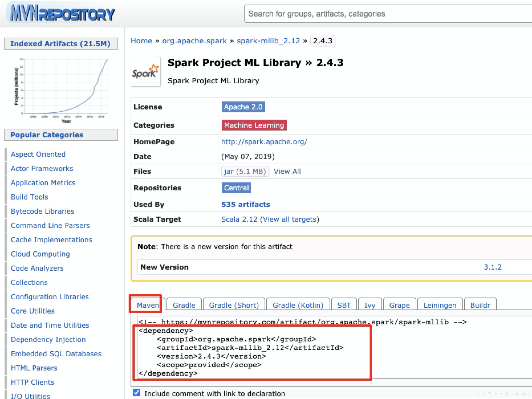Screen dimensions: 532x399
Task: Open the new version 3.1.2 link
Action: [x=493, y=267]
